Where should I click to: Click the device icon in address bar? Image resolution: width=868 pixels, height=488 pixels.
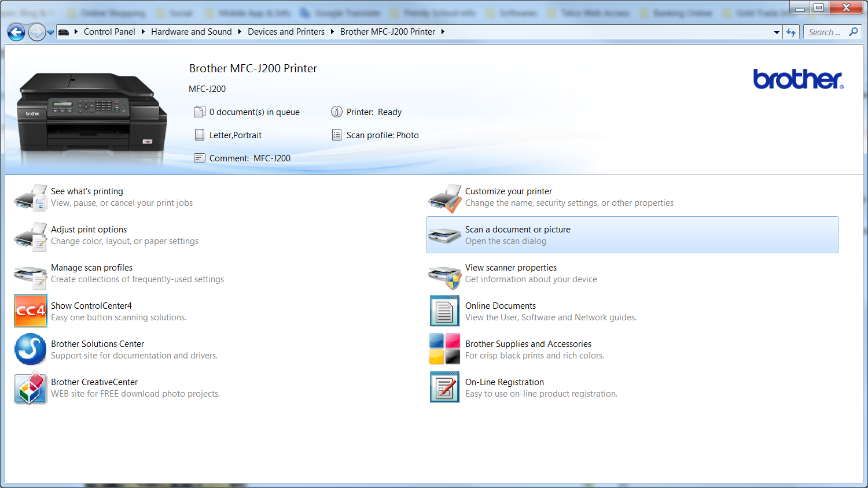[x=64, y=32]
